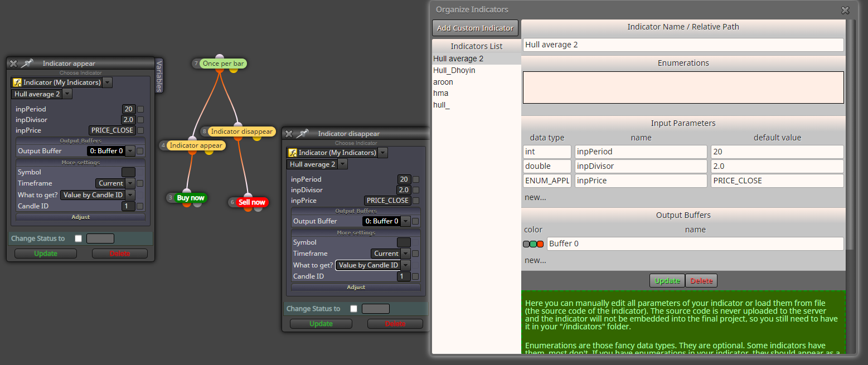Screen dimensions: 868x365
Task: Close the Indicator disappear panel
Action: coord(289,134)
